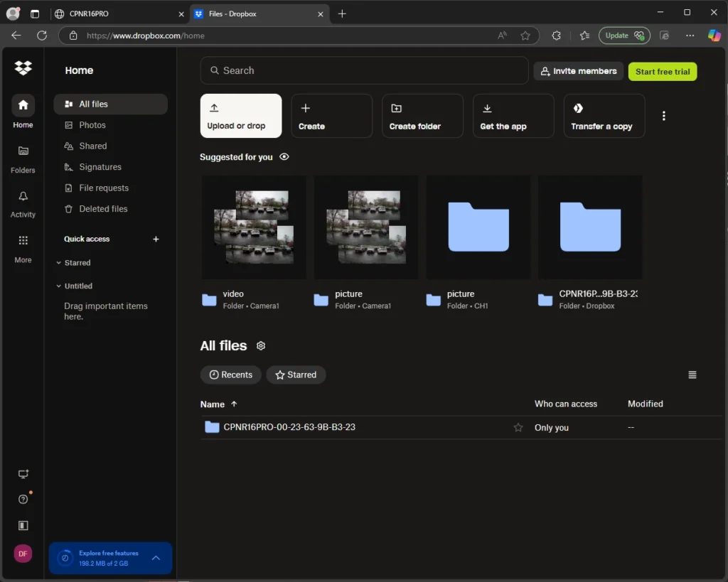Open Signatures in sidebar
The image size is (728, 582).
tap(110, 166)
